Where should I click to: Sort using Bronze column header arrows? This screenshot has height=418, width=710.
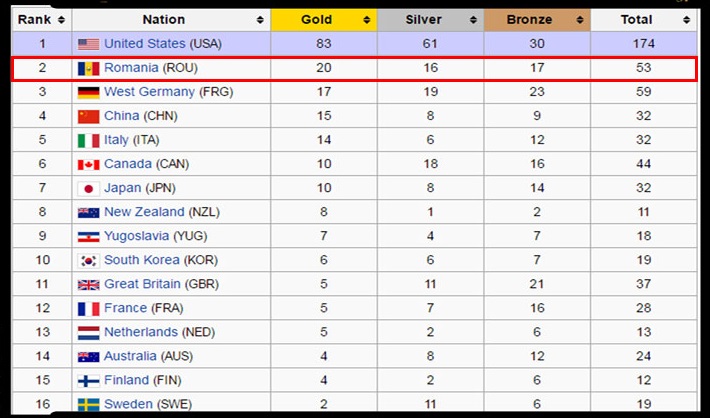580,20
